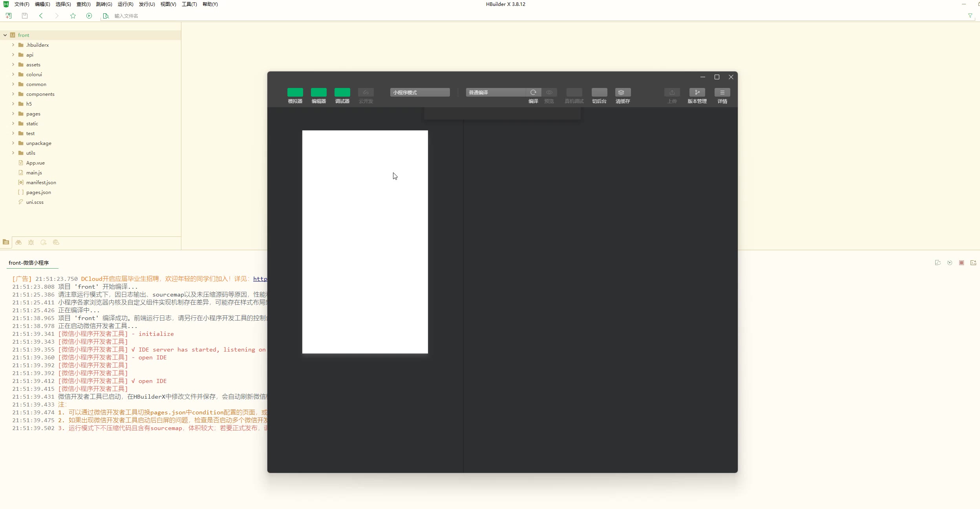Expand the api folder
The image size is (980, 509).
13,55
